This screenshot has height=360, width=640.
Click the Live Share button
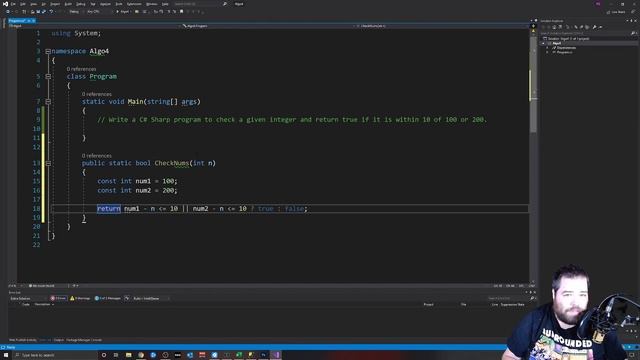click(616, 12)
